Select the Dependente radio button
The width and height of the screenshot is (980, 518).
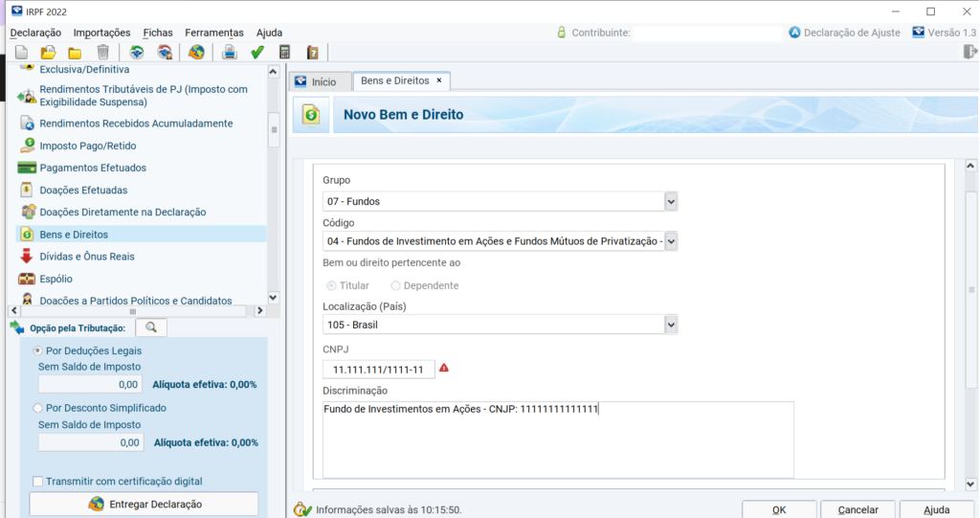(395, 285)
